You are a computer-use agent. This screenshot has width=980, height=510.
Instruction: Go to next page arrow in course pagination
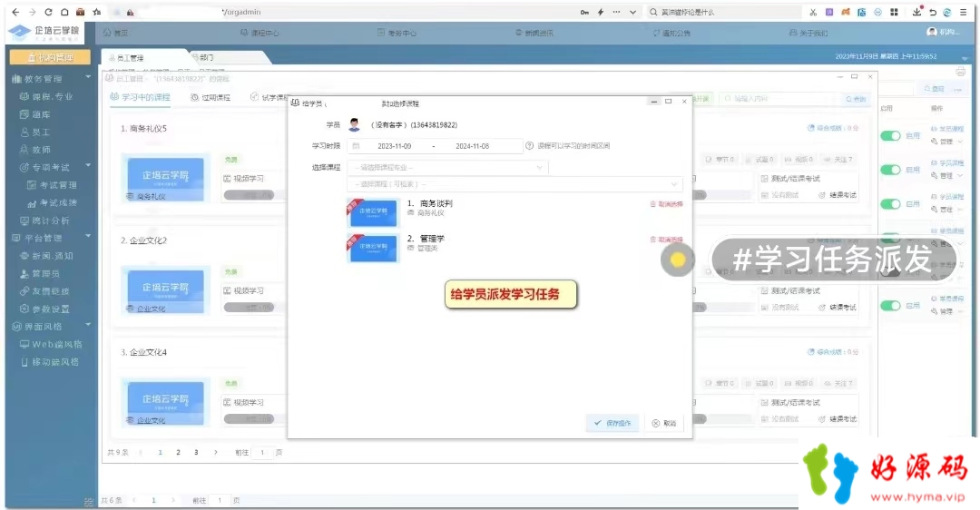[216, 452]
